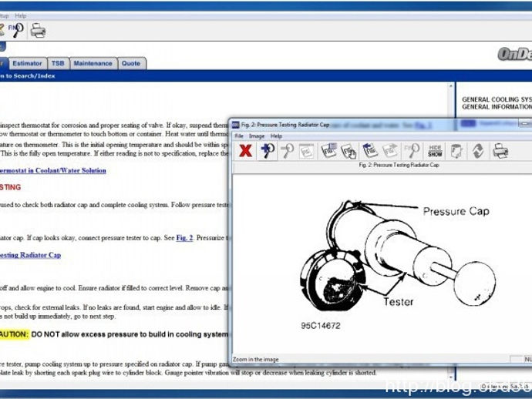Image resolution: width=532 pixels, height=399 pixels.
Task: Open the Thermostat in Coolant/Water Solution link
Action: (53, 170)
